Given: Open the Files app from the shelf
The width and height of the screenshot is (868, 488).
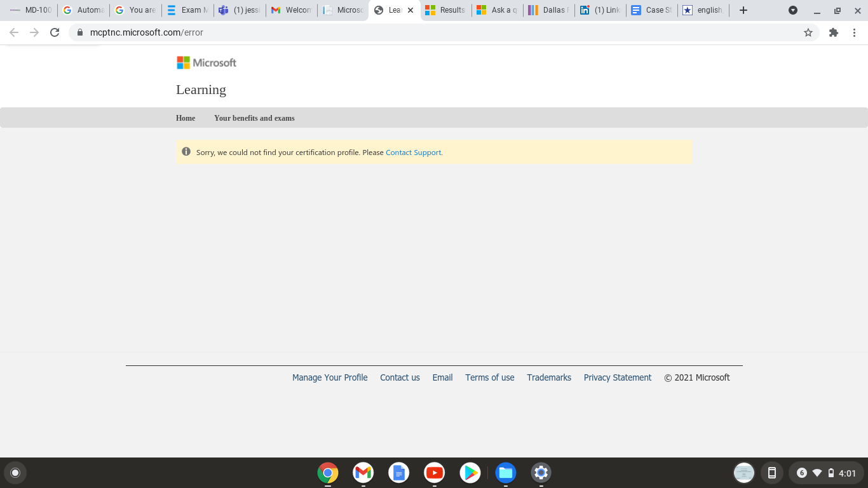Looking at the screenshot, I should click(506, 473).
